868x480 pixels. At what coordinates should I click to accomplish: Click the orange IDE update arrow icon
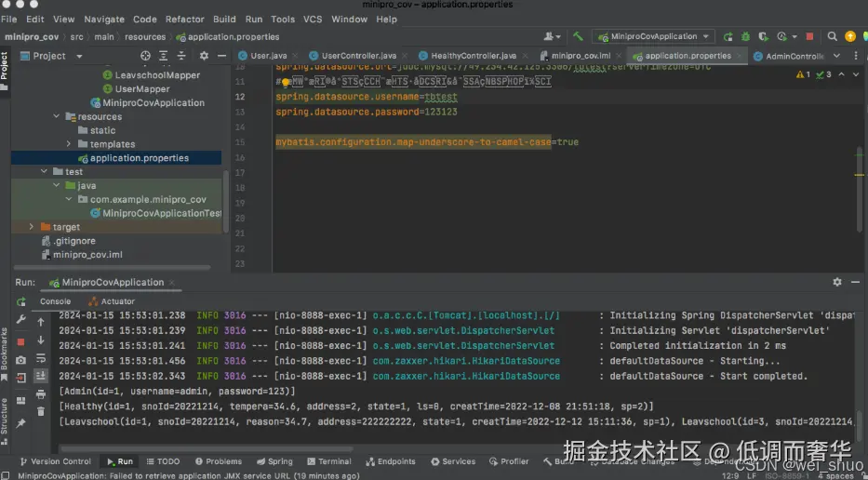850,36
